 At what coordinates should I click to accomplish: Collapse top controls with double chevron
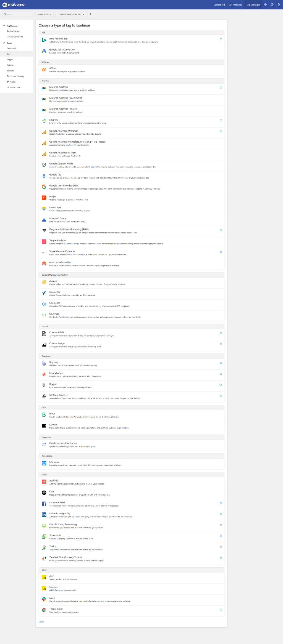tap(90, 14)
